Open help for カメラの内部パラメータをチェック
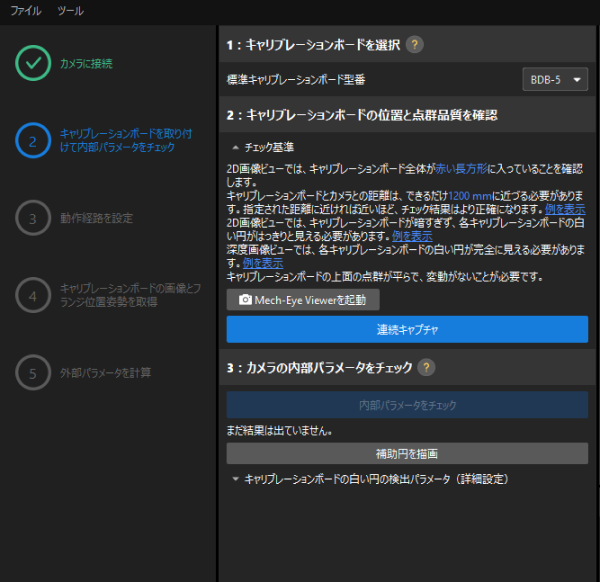 point(426,368)
